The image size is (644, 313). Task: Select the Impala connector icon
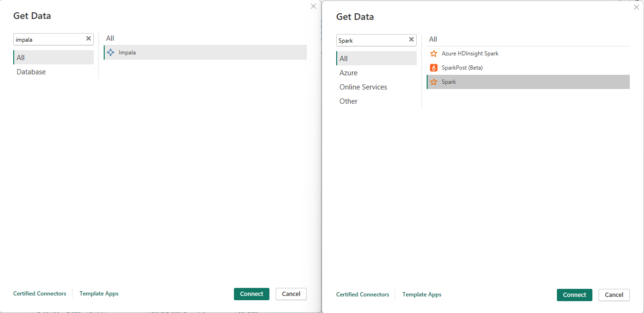[110, 52]
